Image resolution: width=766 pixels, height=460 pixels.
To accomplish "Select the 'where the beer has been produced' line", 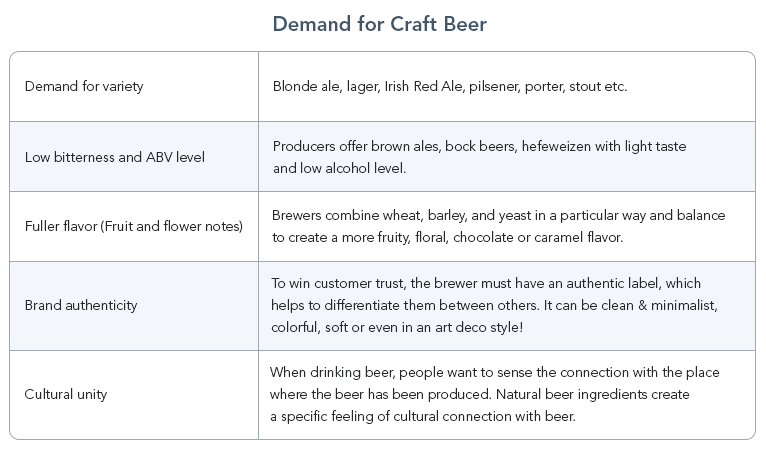I will click(x=480, y=394).
